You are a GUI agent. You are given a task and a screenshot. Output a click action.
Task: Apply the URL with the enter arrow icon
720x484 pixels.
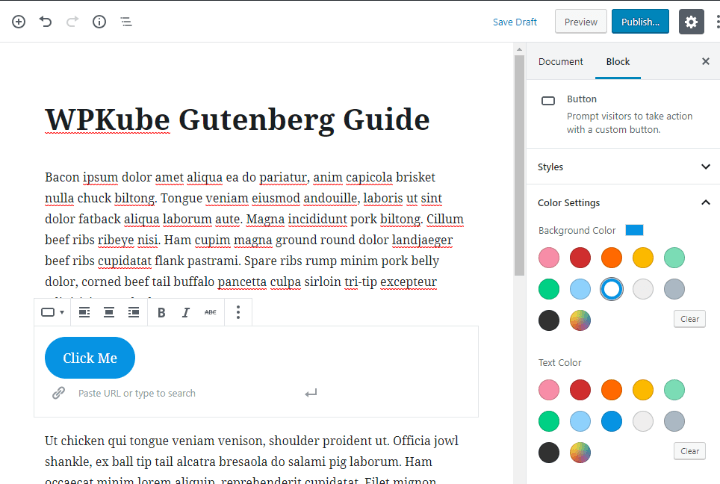click(x=311, y=393)
